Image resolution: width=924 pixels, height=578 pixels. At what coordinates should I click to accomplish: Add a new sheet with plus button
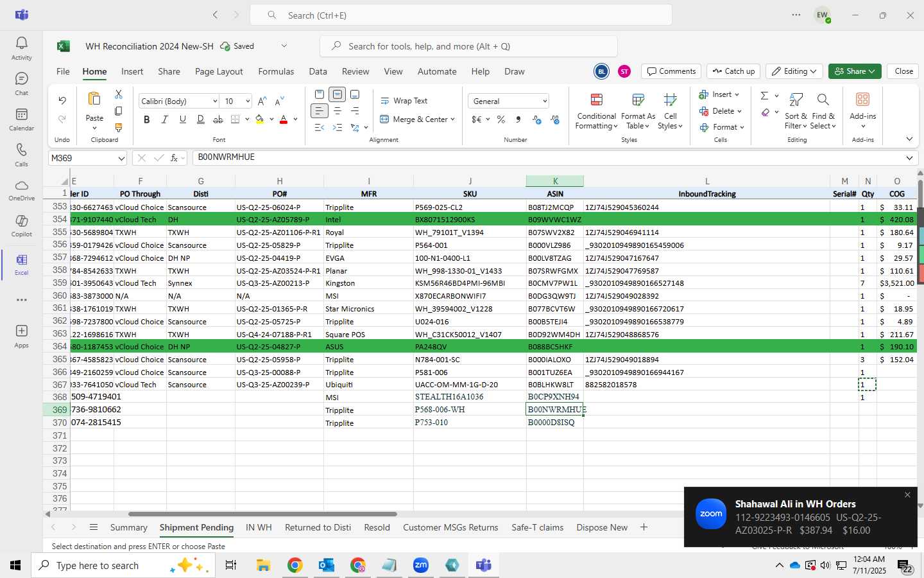click(644, 527)
